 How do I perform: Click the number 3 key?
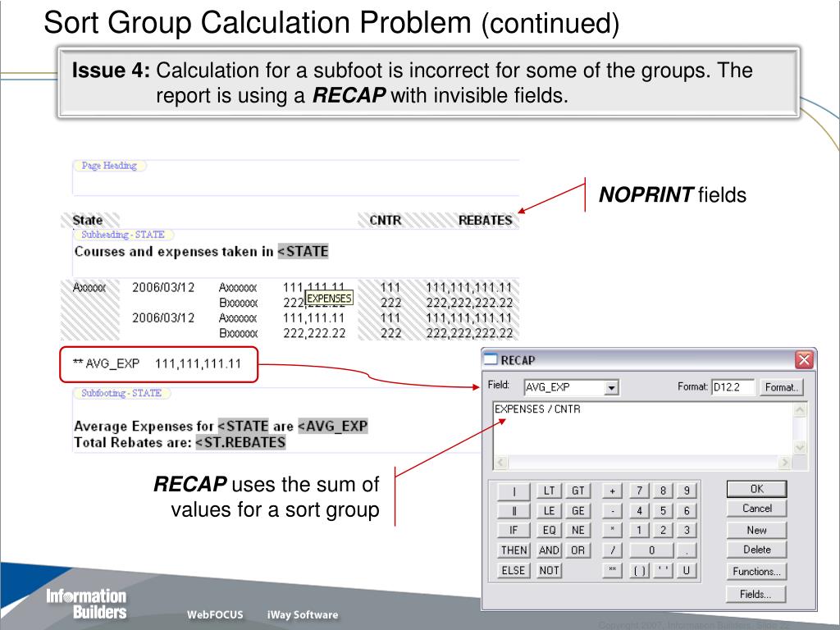687,531
